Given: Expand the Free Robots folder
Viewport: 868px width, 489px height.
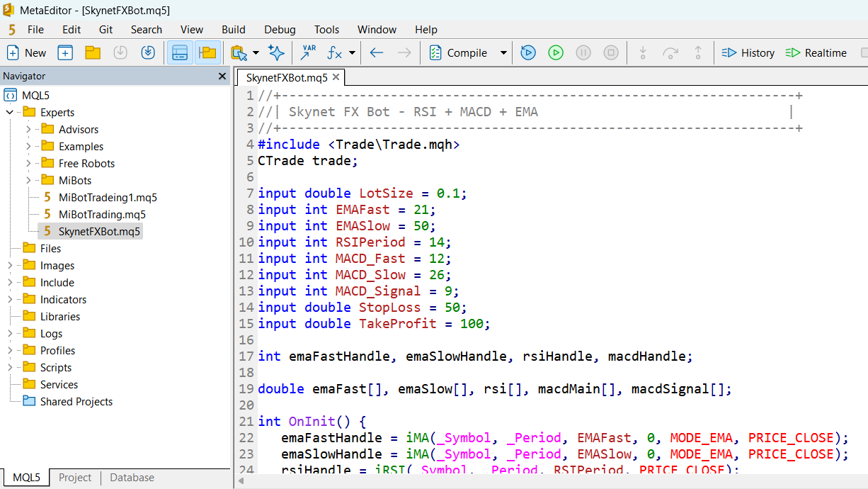Looking at the screenshot, I should tap(28, 163).
